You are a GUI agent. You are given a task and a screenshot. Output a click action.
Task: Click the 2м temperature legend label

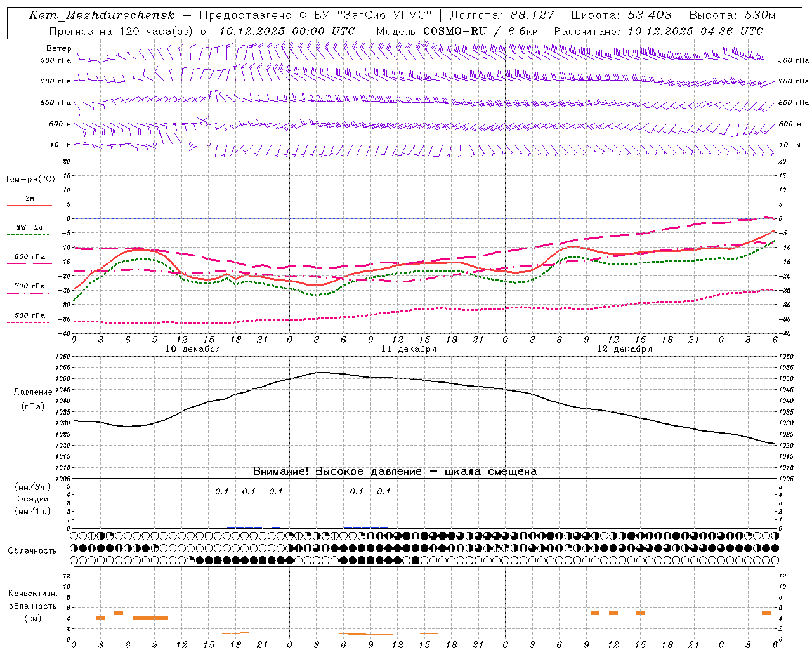pos(30,199)
